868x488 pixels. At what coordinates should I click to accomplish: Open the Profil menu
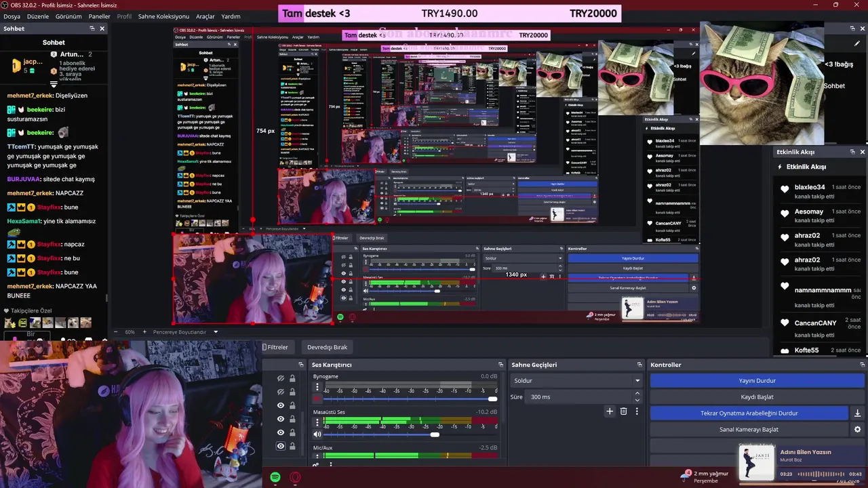pos(124,16)
